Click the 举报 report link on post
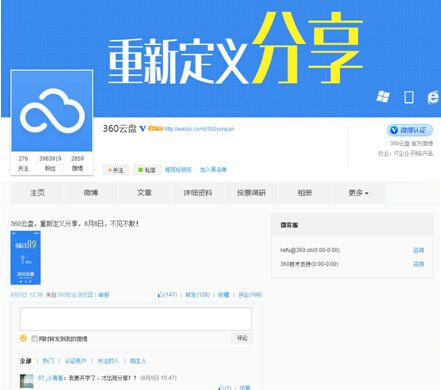This screenshot has height=390, width=441. (x=104, y=295)
